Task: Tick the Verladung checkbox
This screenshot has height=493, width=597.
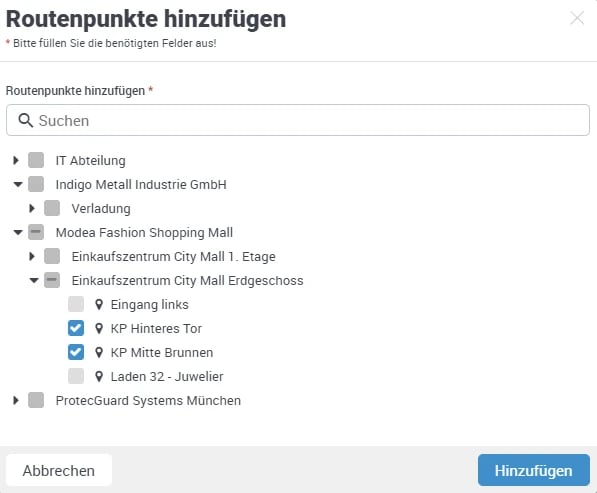Action: (52, 208)
